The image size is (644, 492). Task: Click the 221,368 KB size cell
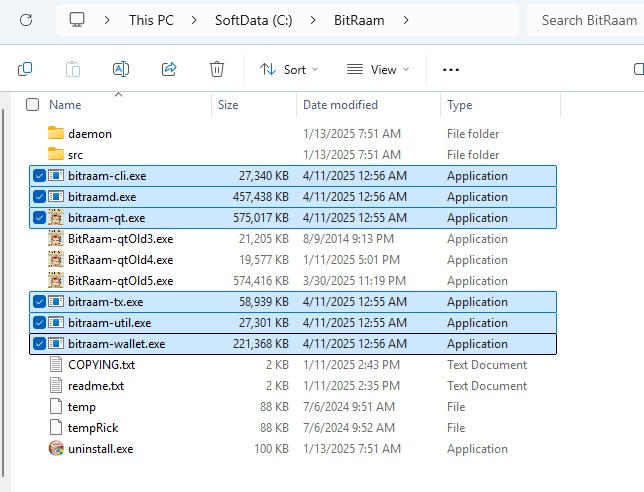(261, 344)
